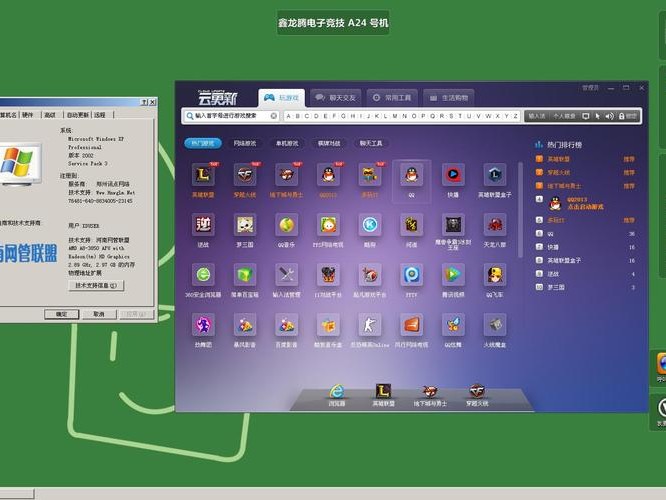Viewport: 666px width, 500px height.
Task: Click the 个人磁盘 button in the toolbar
Action: tap(564, 116)
